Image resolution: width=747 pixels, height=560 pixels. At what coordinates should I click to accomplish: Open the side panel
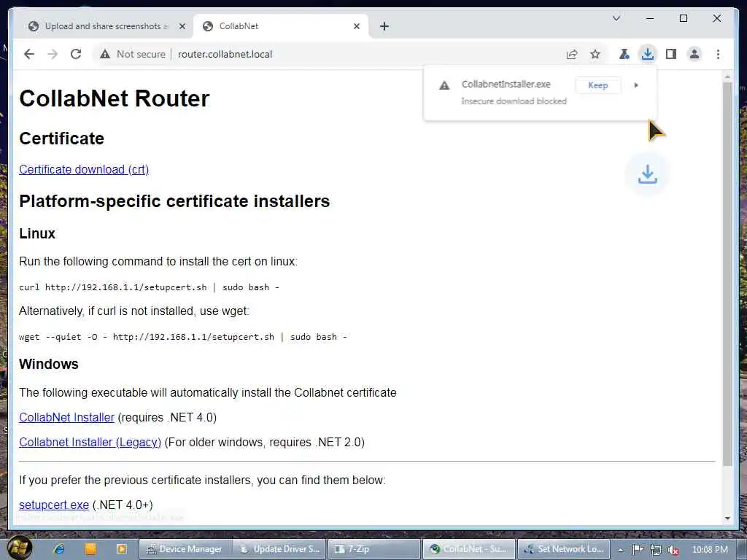coord(671,54)
